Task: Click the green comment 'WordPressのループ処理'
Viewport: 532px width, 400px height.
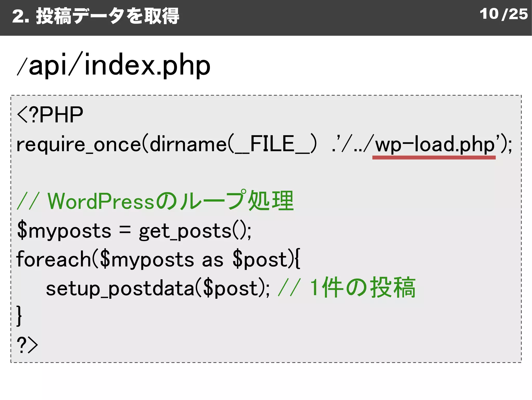Action: pyautogui.click(x=171, y=200)
